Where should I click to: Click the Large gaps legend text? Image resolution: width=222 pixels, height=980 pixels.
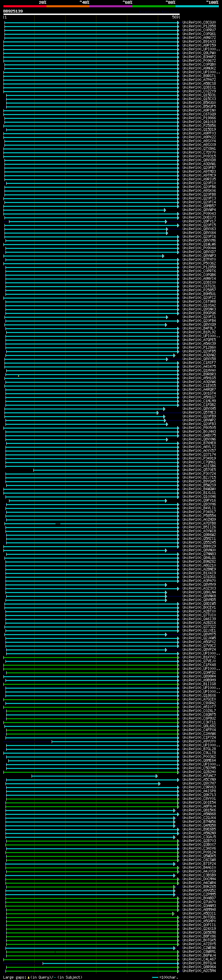pos(43,977)
